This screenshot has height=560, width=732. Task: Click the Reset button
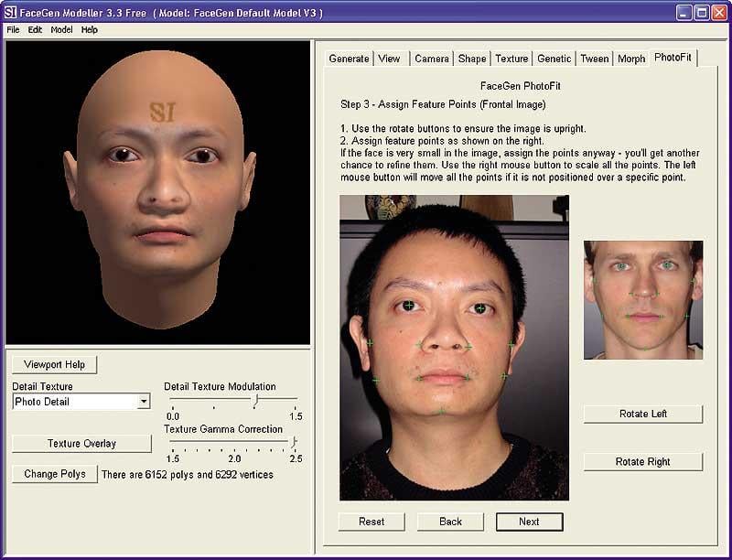(x=371, y=522)
